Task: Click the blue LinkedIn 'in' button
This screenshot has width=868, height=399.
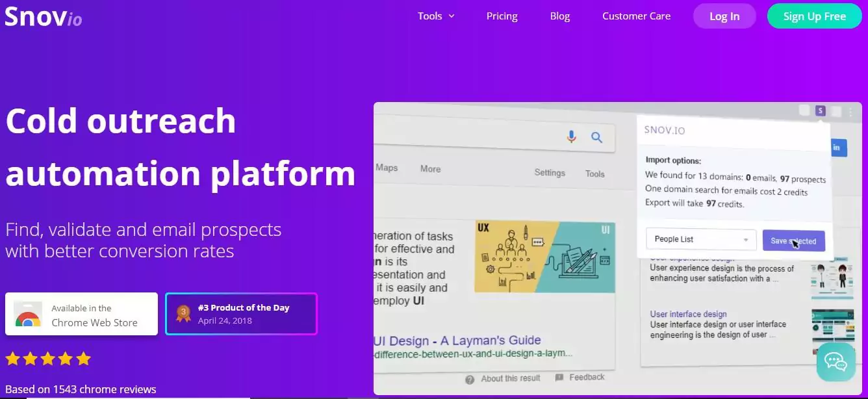Action: [x=837, y=148]
